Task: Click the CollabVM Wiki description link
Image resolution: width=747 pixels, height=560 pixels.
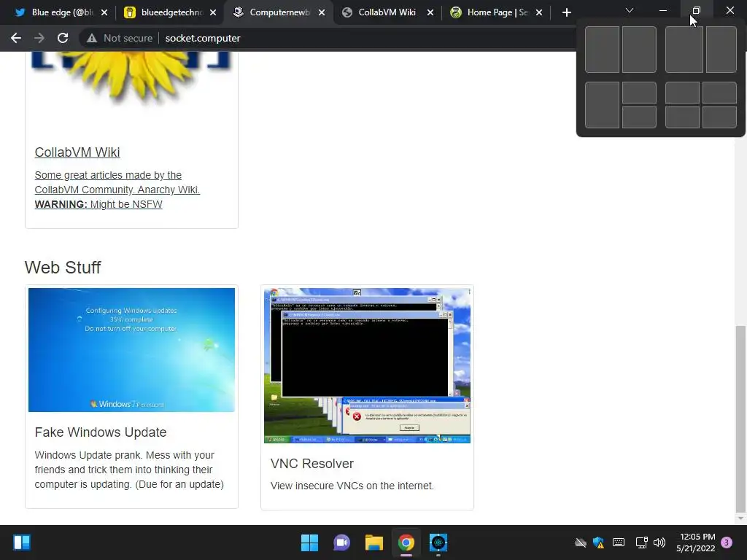Action: pyautogui.click(x=117, y=190)
